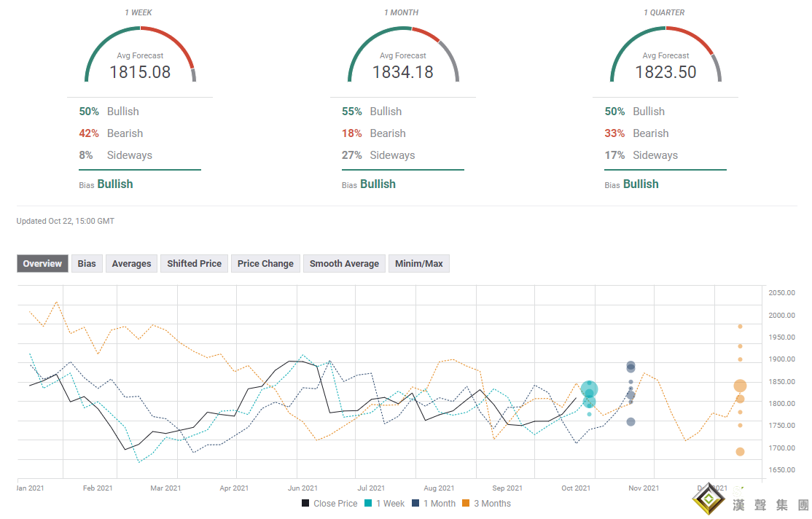
Task: Click the 42% Bearish row under 1 Week
Action: pos(111,133)
